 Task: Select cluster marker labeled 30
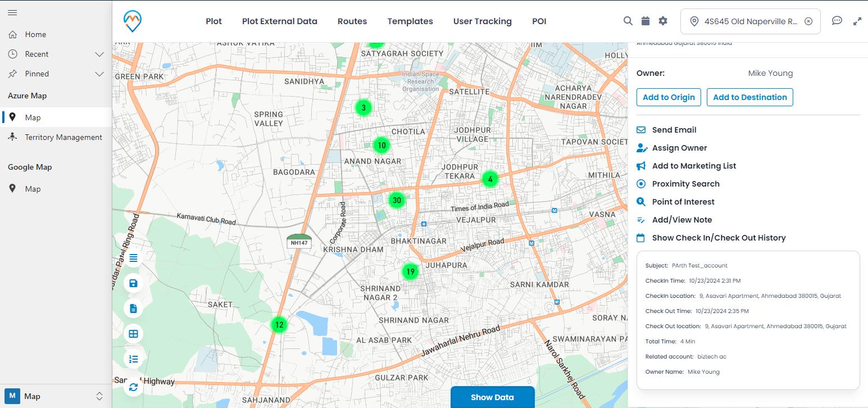tap(397, 200)
